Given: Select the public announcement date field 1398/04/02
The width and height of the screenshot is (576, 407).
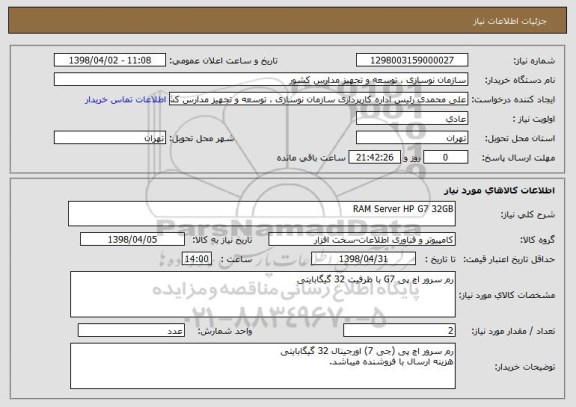Looking at the screenshot, I should (x=110, y=60).
